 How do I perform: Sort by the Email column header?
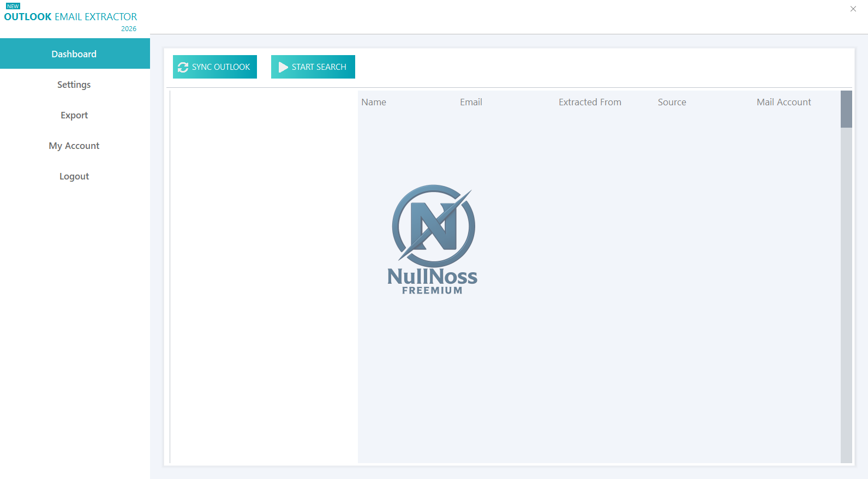click(471, 102)
